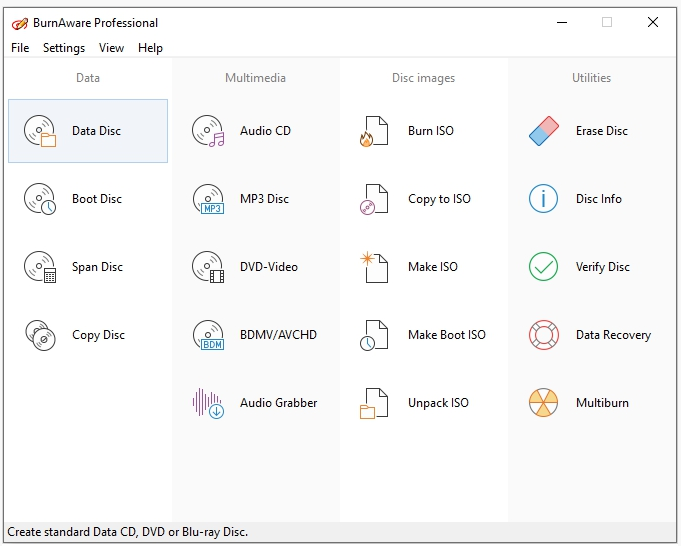
Task: Open the File menu
Action: (x=20, y=48)
